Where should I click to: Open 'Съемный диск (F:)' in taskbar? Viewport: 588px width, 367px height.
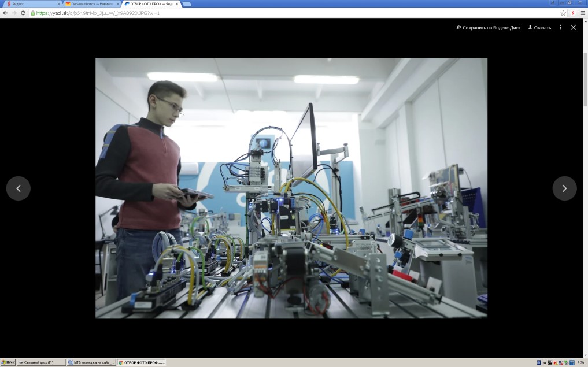point(40,362)
